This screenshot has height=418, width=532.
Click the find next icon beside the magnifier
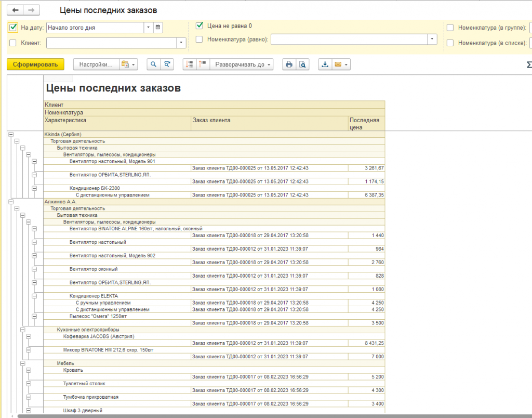pos(167,64)
